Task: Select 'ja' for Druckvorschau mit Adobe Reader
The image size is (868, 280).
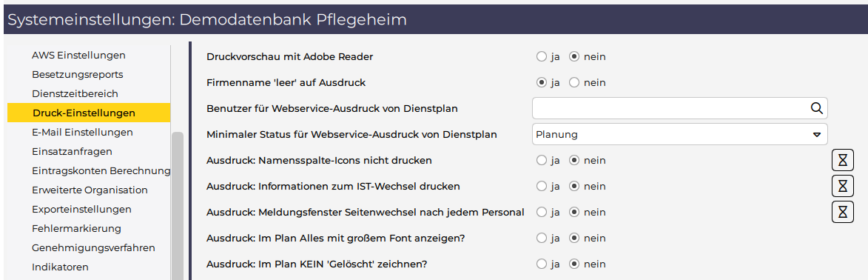Action: tap(541, 56)
